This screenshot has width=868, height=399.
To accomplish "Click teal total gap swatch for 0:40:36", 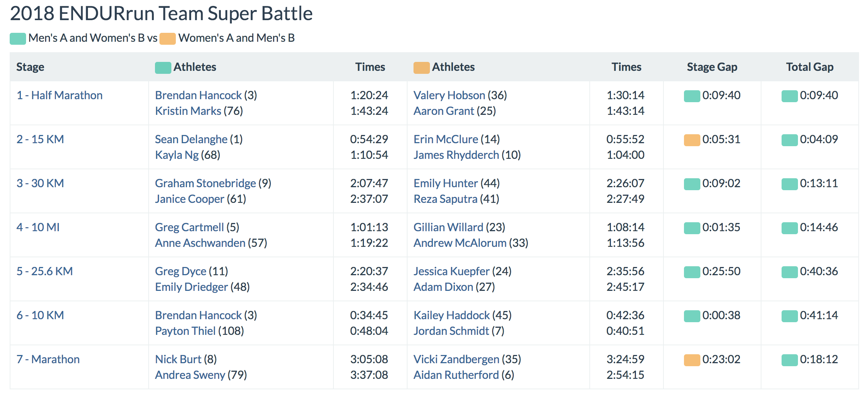I will (x=789, y=272).
